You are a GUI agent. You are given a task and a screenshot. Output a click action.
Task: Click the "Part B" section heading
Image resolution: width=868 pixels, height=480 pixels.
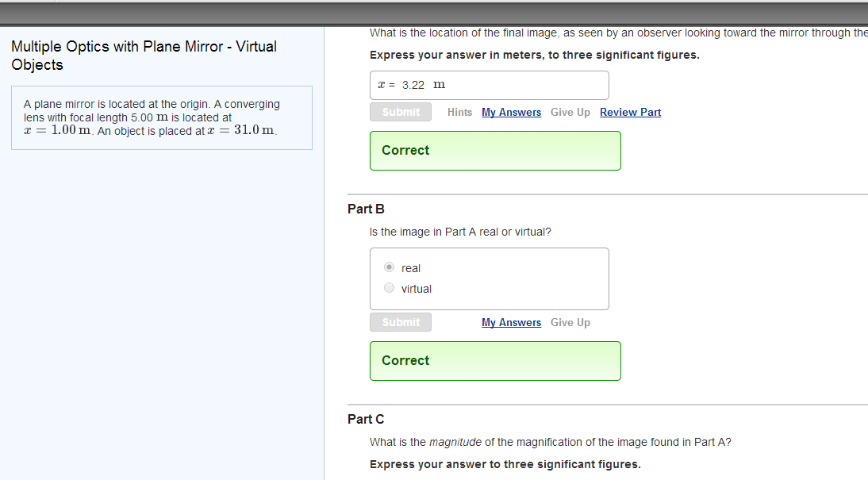366,209
